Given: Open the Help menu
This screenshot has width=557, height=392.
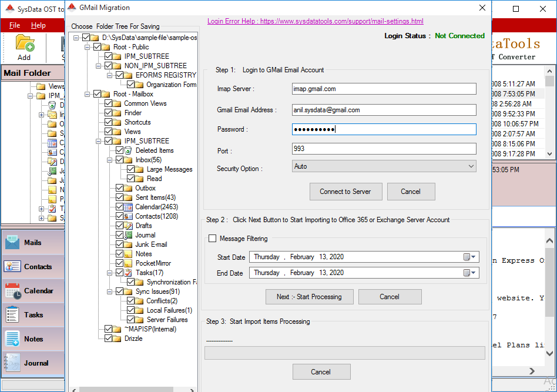Looking at the screenshot, I should pos(38,25).
